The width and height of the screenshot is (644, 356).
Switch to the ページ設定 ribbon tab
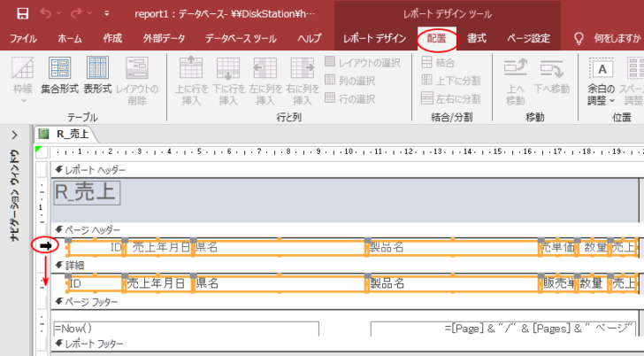click(x=529, y=39)
